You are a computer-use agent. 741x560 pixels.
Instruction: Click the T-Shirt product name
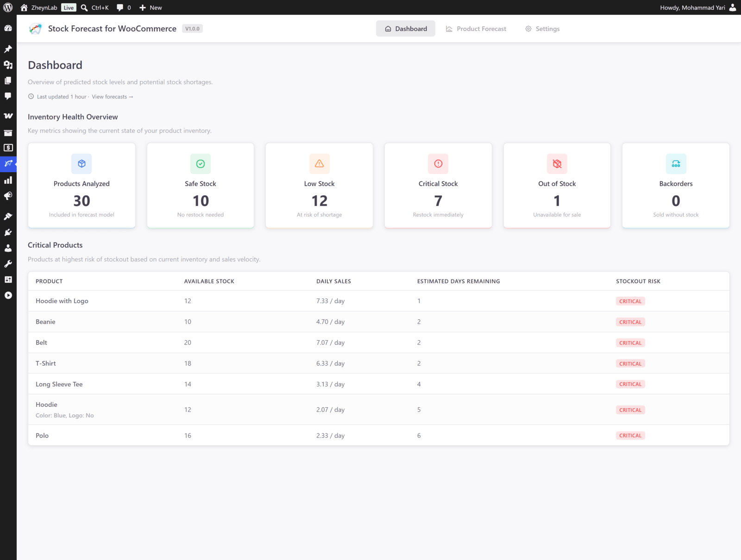(x=46, y=363)
